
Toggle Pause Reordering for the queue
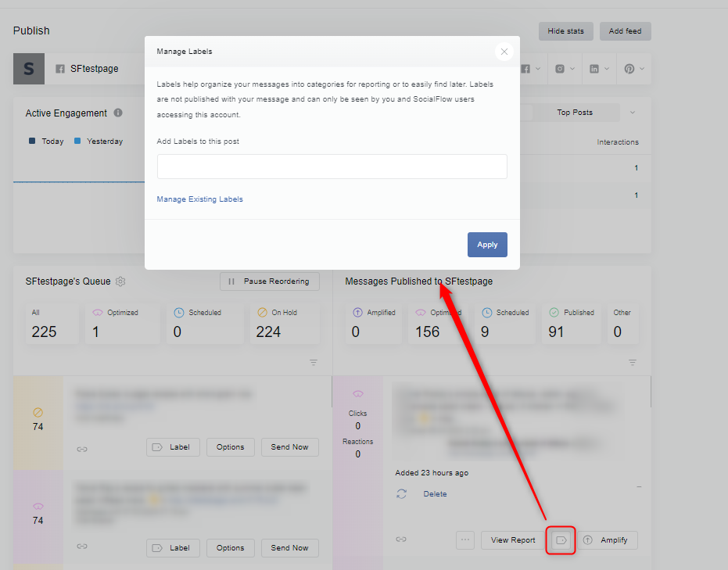click(x=270, y=281)
